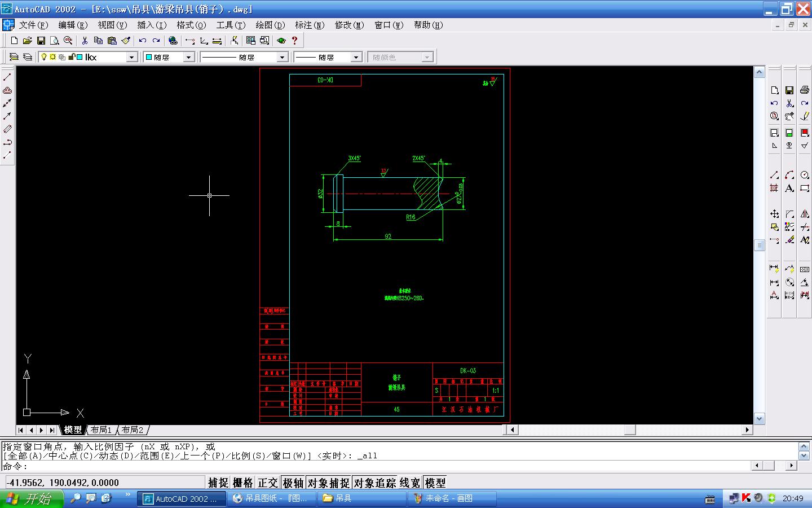Toggle 正交 ortho mode
Image resolution: width=812 pixels, height=508 pixels.
[x=268, y=483]
